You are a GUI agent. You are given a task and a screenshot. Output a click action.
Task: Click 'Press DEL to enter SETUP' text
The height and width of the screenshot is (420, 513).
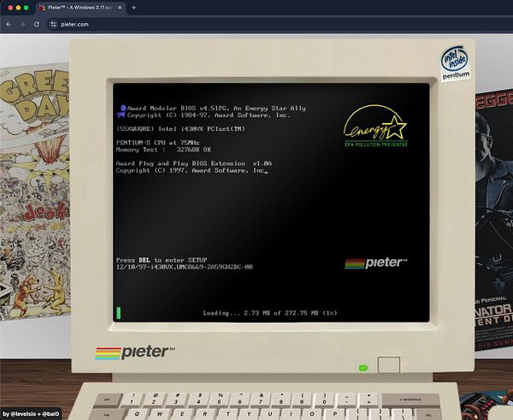click(162, 260)
